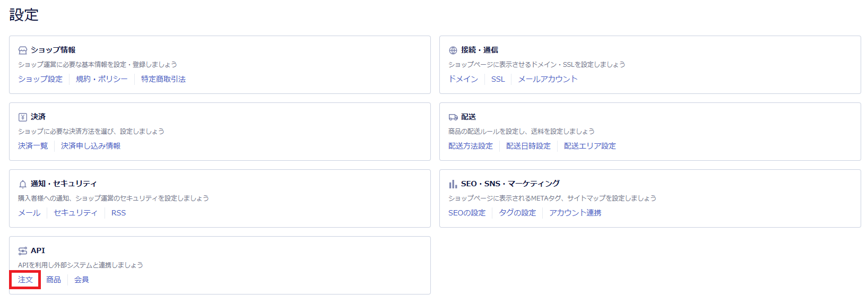Go to the 配送エリア設定 link
The width and height of the screenshot is (868, 303).
point(590,146)
